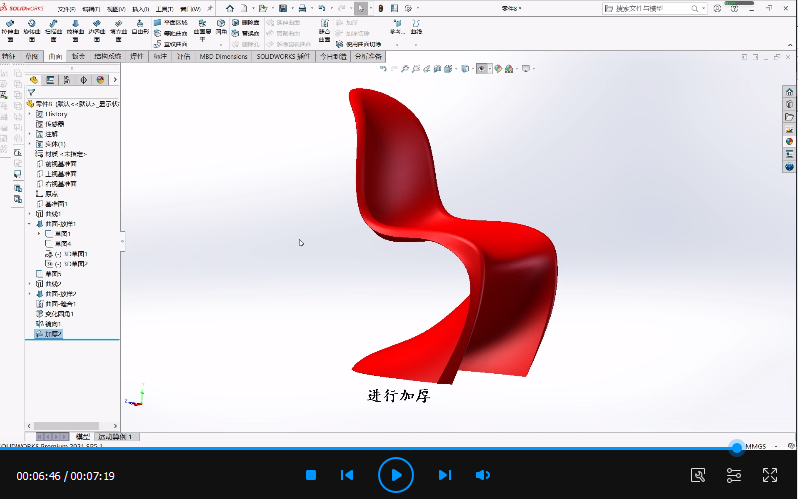Open the search box dropdown arrow
798x499 pixels.
(x=704, y=8)
